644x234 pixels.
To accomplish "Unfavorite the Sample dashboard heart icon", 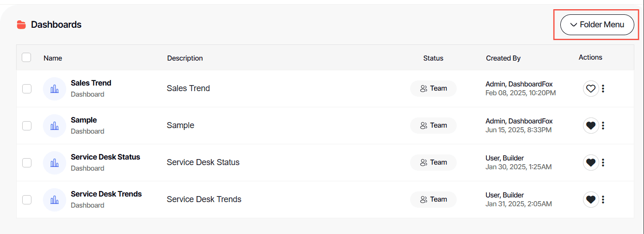I will [x=591, y=125].
